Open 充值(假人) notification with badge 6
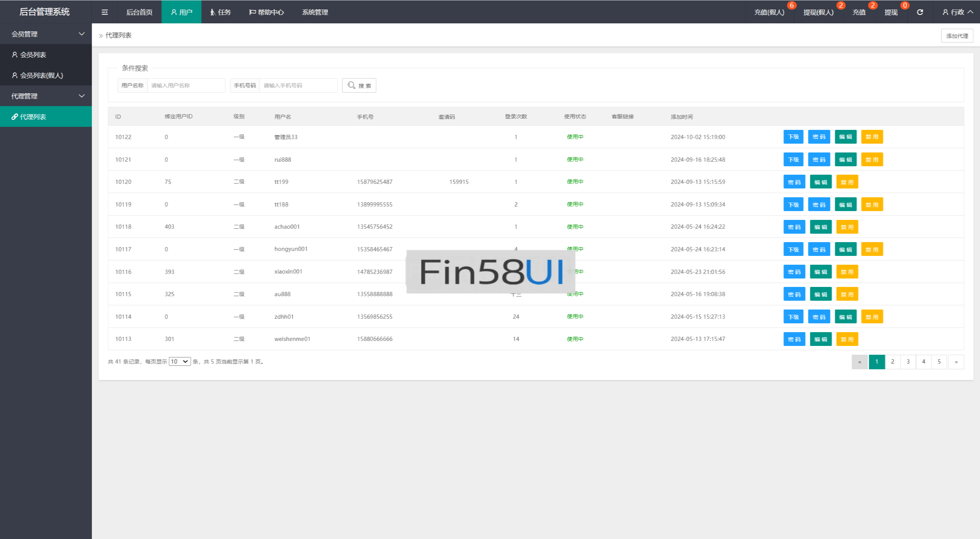Image resolution: width=980 pixels, height=539 pixels. tap(769, 12)
